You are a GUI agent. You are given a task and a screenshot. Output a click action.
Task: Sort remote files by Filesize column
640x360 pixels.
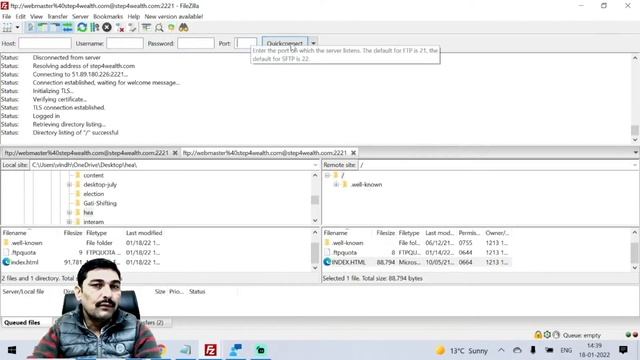point(385,233)
